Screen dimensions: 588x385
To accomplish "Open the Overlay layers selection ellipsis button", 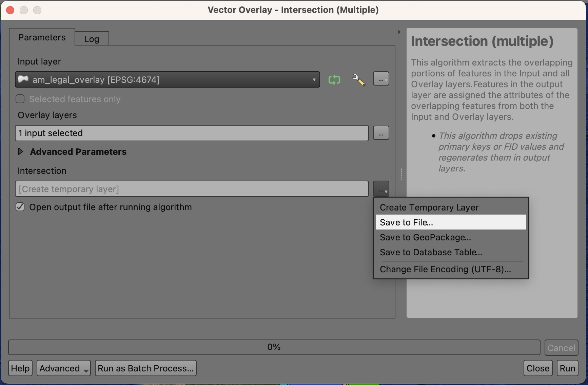I will [381, 133].
